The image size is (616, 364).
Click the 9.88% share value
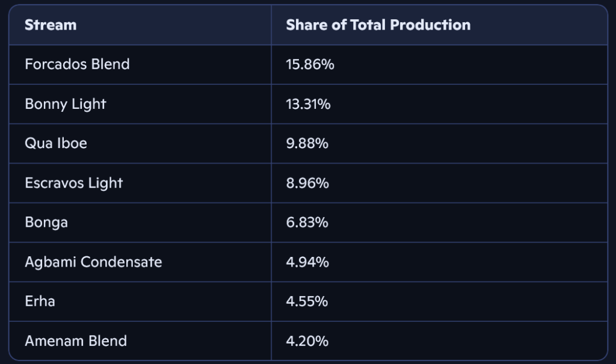pos(307,144)
